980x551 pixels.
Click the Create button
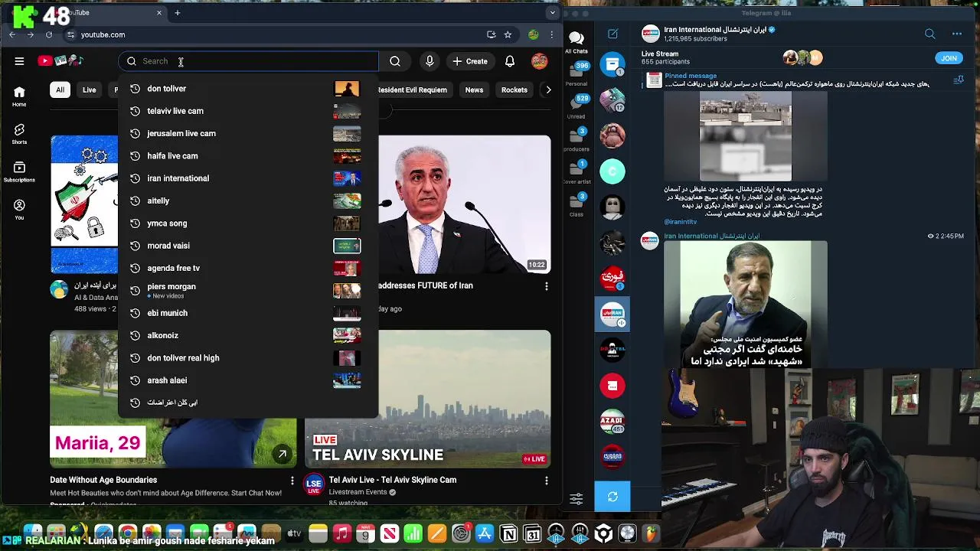tap(470, 61)
